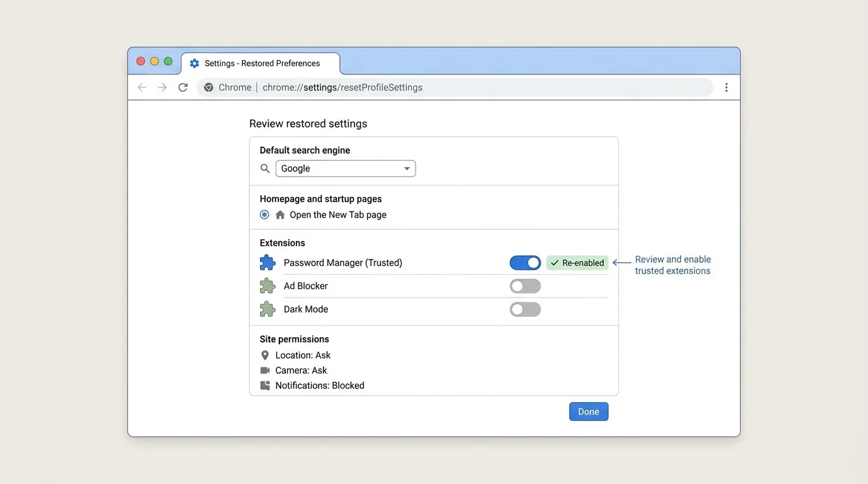Click the Extensions section heading
Screen dimensions: 868x484
tap(283, 243)
